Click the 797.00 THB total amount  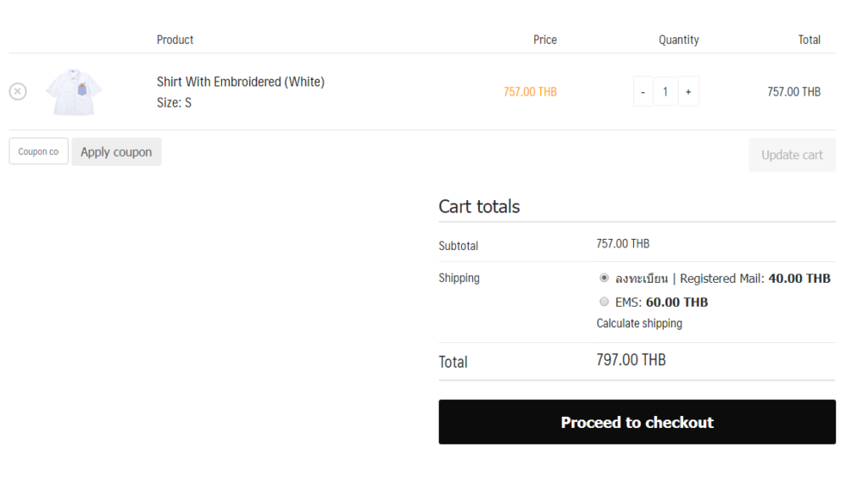(x=631, y=360)
